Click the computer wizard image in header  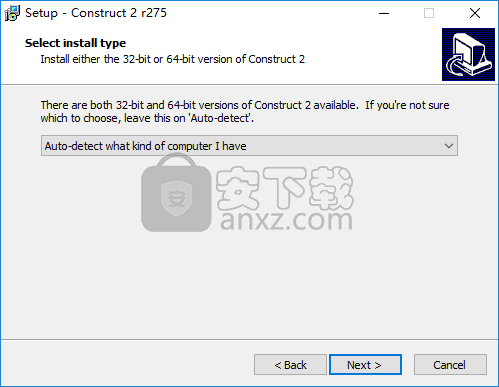coord(468,54)
